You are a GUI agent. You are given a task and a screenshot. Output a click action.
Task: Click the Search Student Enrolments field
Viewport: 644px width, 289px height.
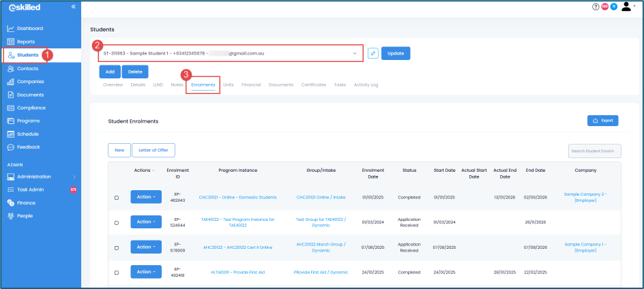[x=594, y=151]
